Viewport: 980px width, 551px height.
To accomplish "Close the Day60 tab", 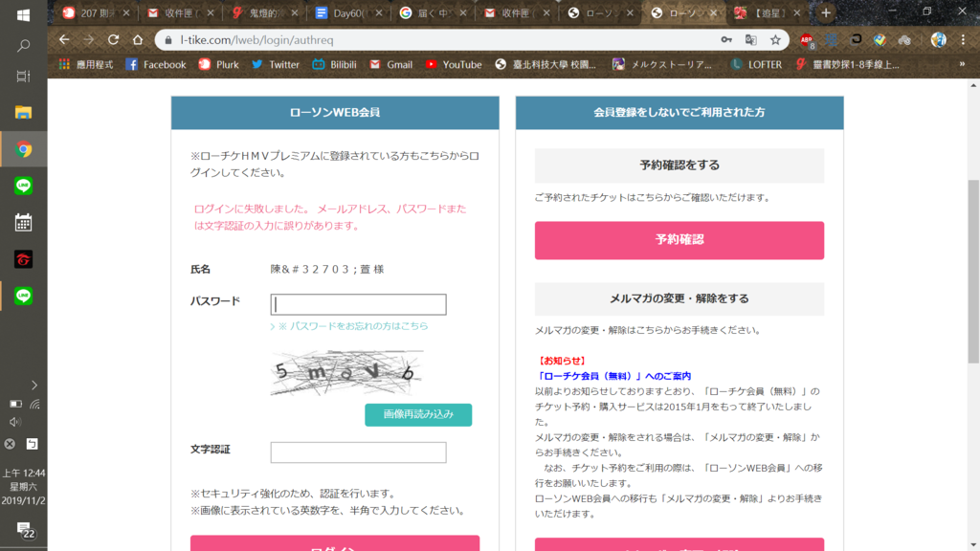I will tap(378, 13).
